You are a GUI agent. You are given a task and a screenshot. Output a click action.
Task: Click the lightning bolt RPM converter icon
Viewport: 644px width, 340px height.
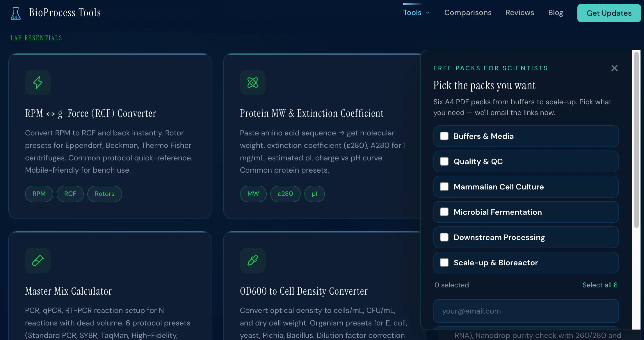[x=38, y=83]
